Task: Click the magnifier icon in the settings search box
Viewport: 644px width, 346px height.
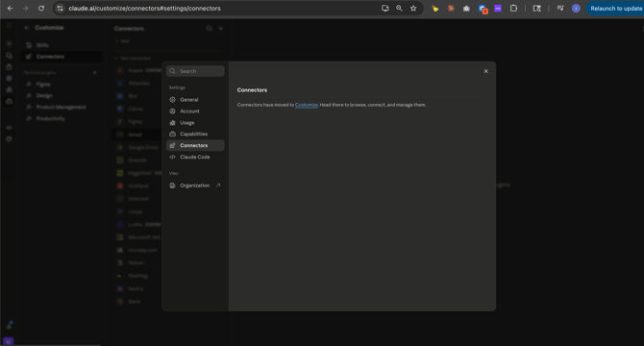Action: (172, 71)
